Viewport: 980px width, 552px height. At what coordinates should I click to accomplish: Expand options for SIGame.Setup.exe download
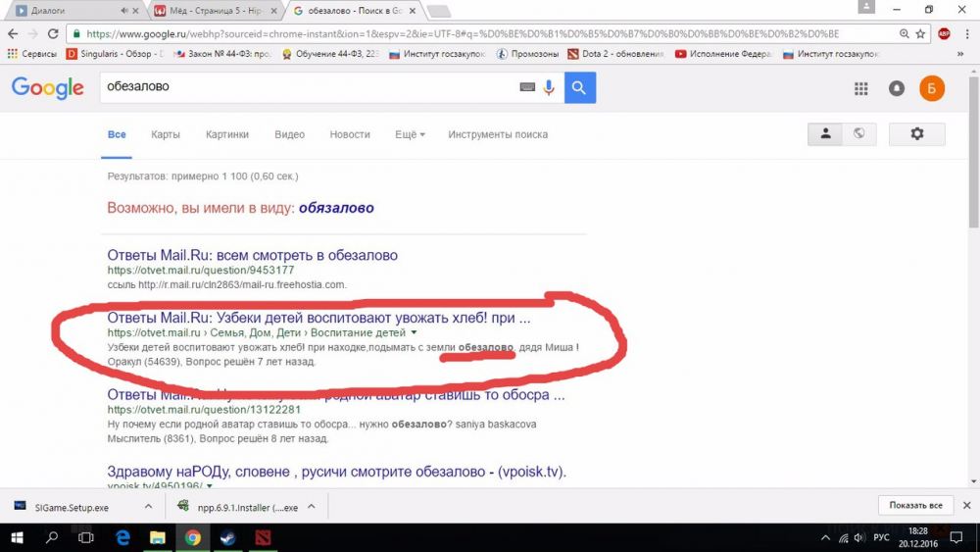pos(148,507)
